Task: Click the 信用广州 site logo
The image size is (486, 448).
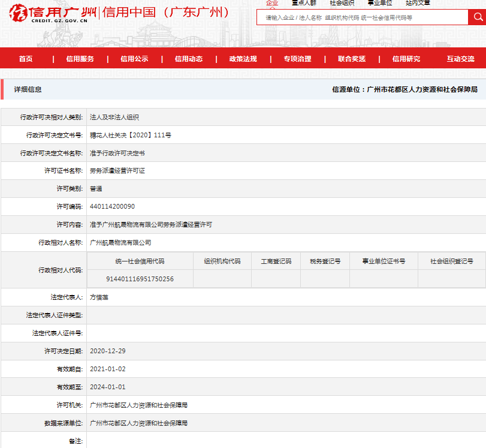Action: (52, 13)
